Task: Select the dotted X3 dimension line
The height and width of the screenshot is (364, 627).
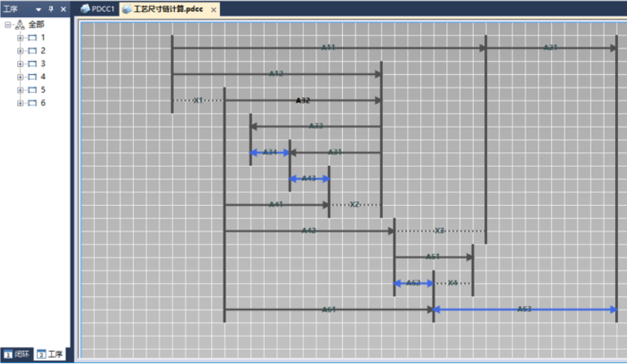Action: click(x=440, y=231)
